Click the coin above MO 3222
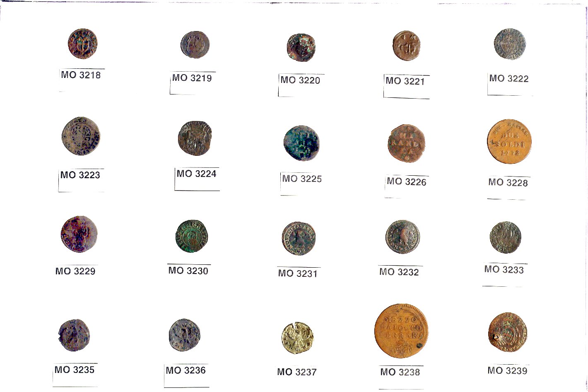 pyautogui.click(x=510, y=44)
